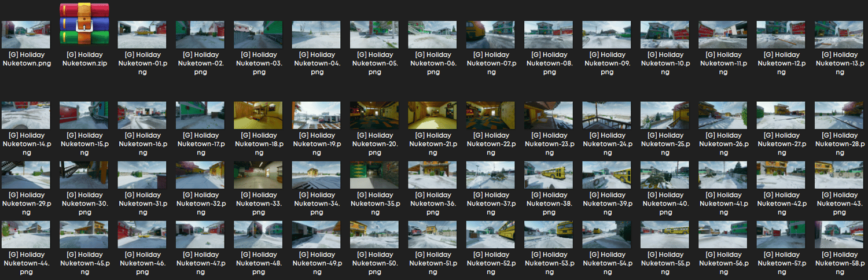The width and height of the screenshot is (868, 280).
Task: Select thumbnail of Holiday Nuketown-06.png
Action: [x=432, y=35]
